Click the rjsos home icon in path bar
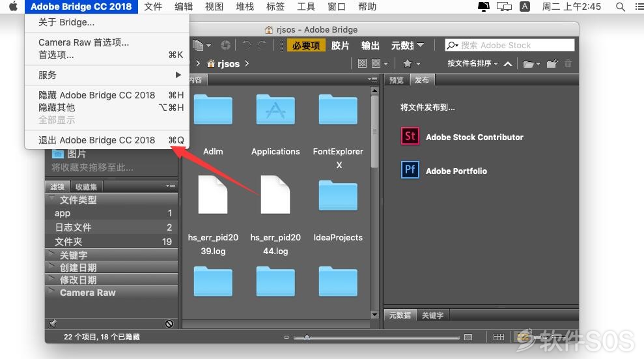Image resolution: width=644 pixels, height=359 pixels. 211,64
